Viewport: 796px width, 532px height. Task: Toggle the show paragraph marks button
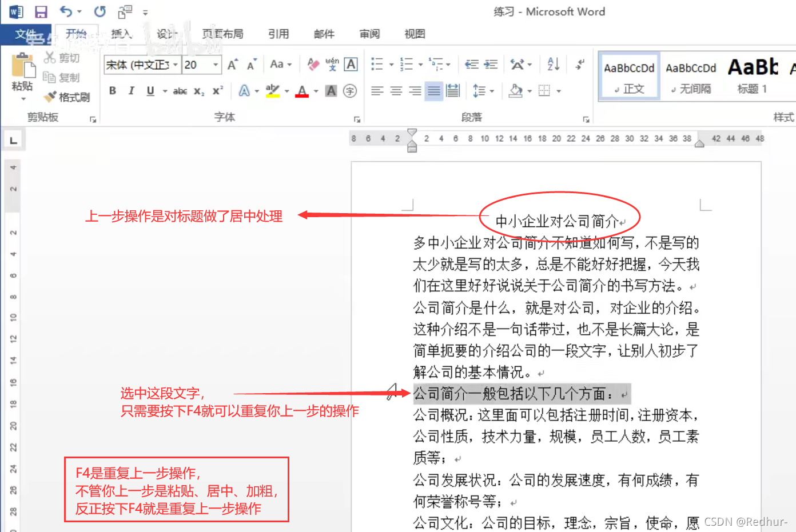pyautogui.click(x=580, y=65)
